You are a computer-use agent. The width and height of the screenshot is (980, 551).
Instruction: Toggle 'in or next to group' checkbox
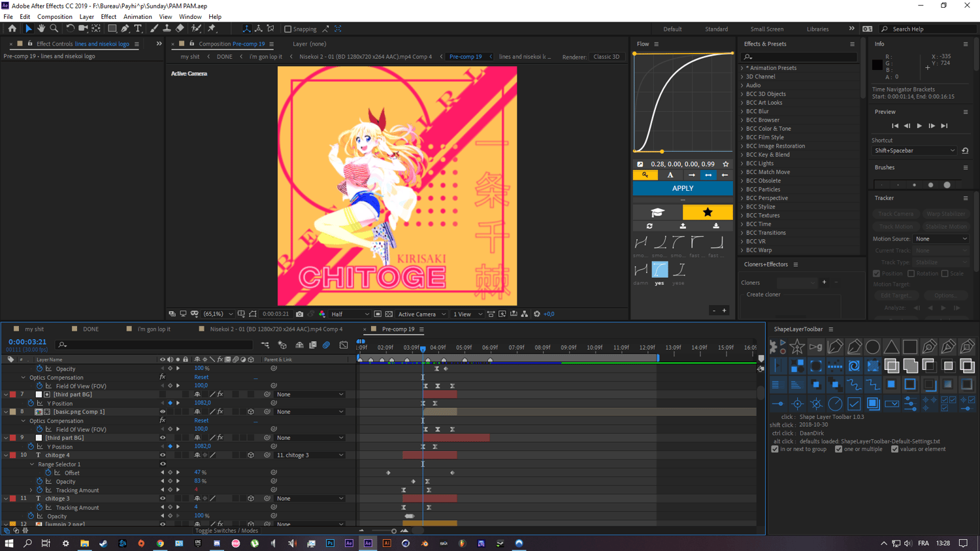point(775,449)
